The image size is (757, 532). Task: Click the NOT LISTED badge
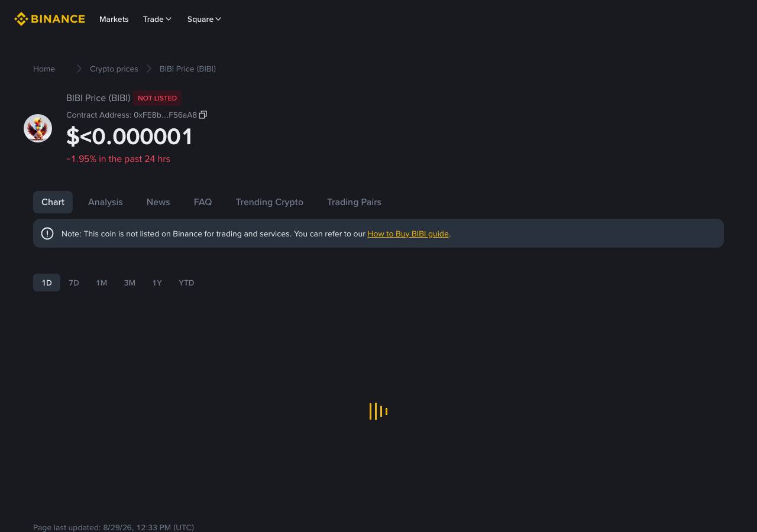157,98
